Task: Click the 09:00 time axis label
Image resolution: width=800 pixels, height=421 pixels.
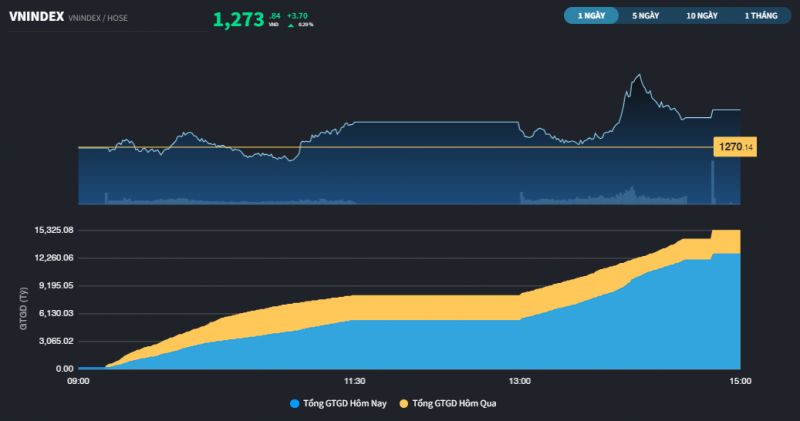Action: [79, 381]
